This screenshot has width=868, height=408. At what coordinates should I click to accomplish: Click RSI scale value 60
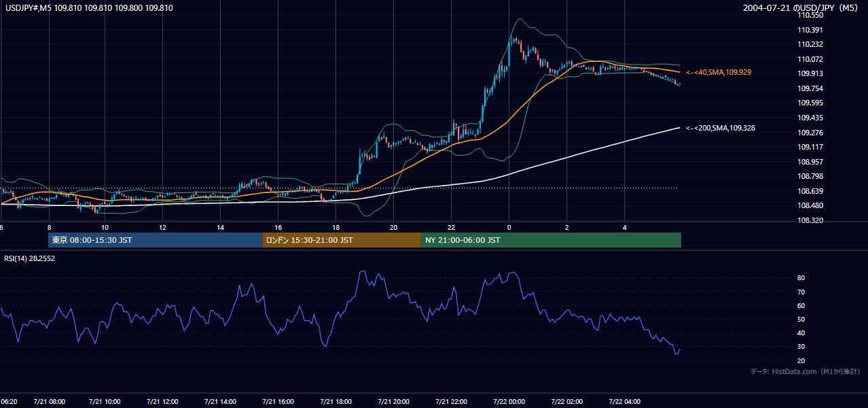pos(801,305)
